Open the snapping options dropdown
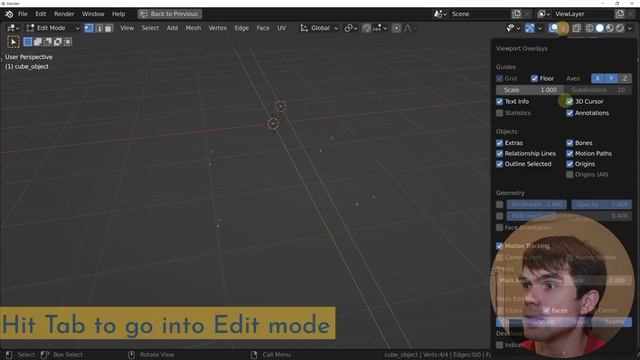The image size is (640, 360). click(x=380, y=28)
